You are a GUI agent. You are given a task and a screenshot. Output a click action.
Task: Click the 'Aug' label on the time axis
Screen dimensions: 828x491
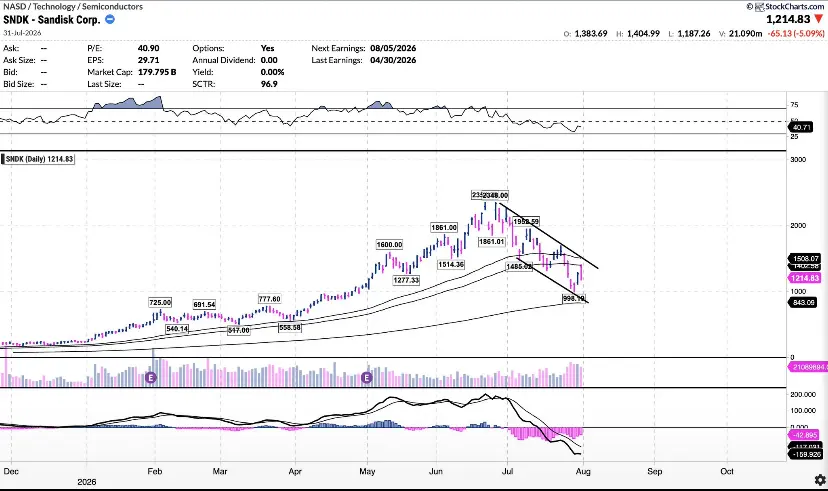point(583,471)
